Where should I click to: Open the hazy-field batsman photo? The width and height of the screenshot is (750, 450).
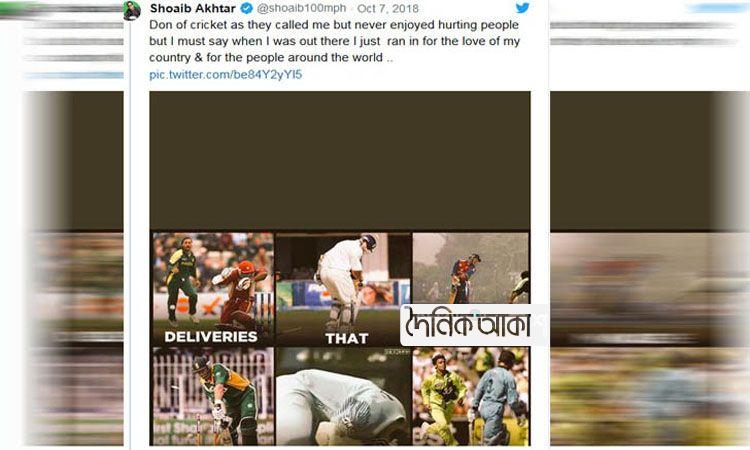tap(470, 267)
